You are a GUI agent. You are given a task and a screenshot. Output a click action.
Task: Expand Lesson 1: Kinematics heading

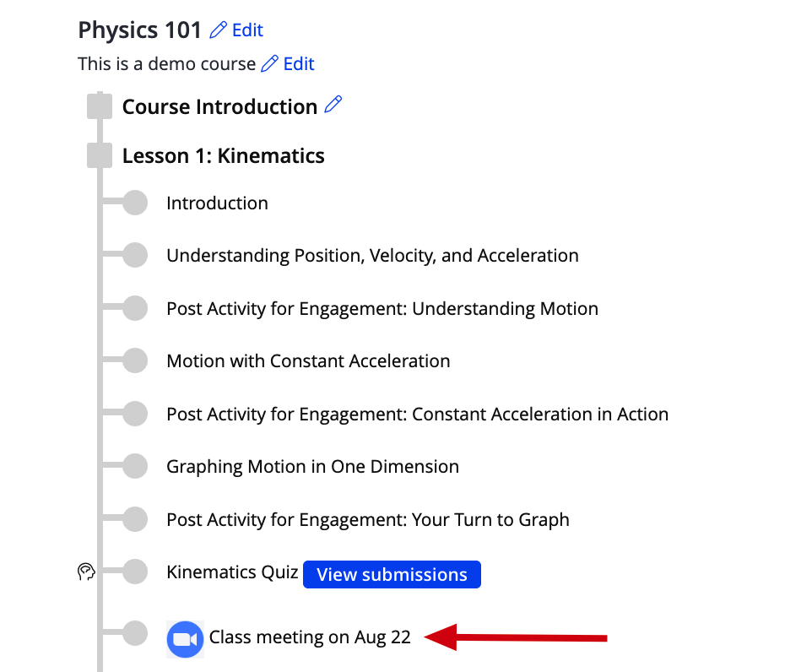[x=223, y=155]
